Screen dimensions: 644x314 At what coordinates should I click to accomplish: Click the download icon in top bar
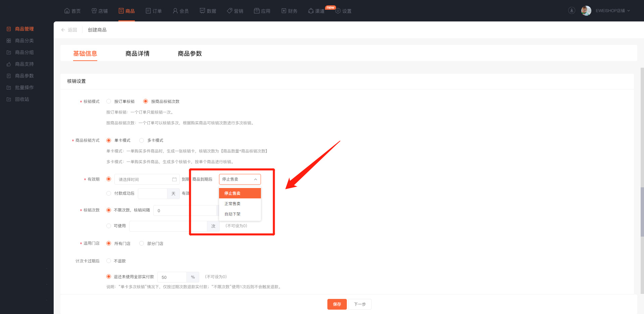coord(572,11)
